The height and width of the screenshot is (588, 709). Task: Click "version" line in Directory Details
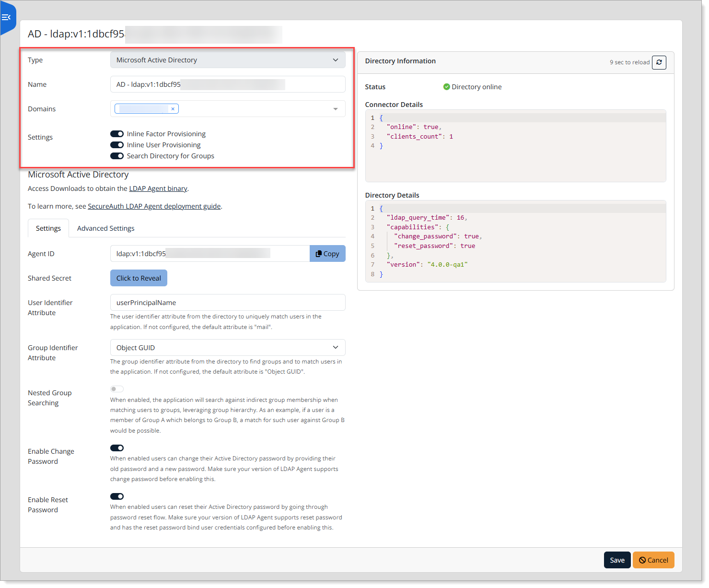click(x=427, y=265)
